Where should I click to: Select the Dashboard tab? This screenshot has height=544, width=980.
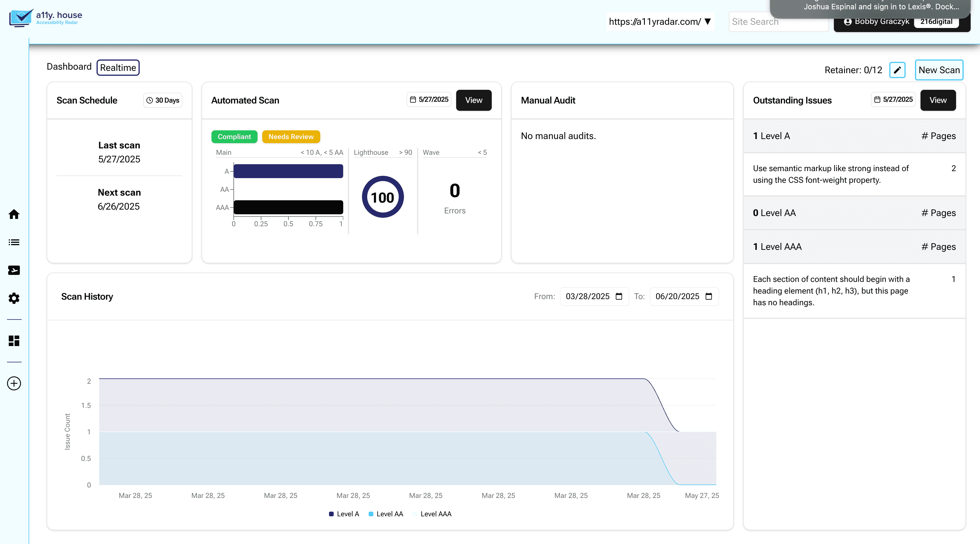[69, 66]
